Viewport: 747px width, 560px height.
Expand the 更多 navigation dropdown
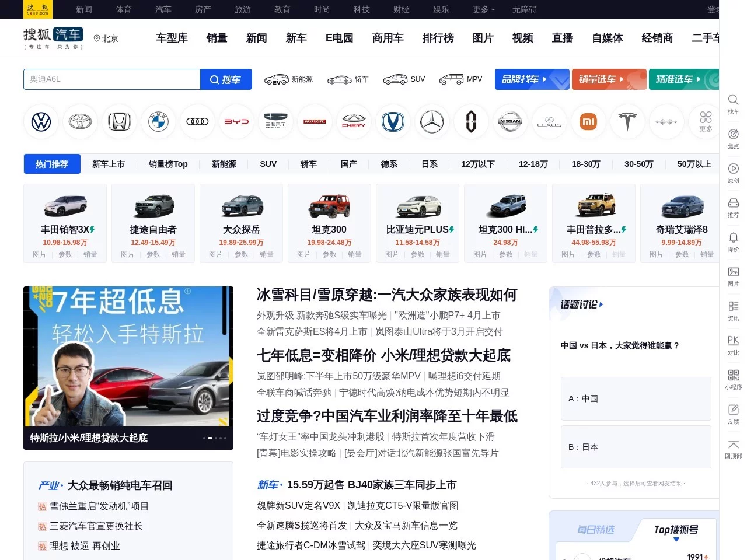click(x=482, y=9)
